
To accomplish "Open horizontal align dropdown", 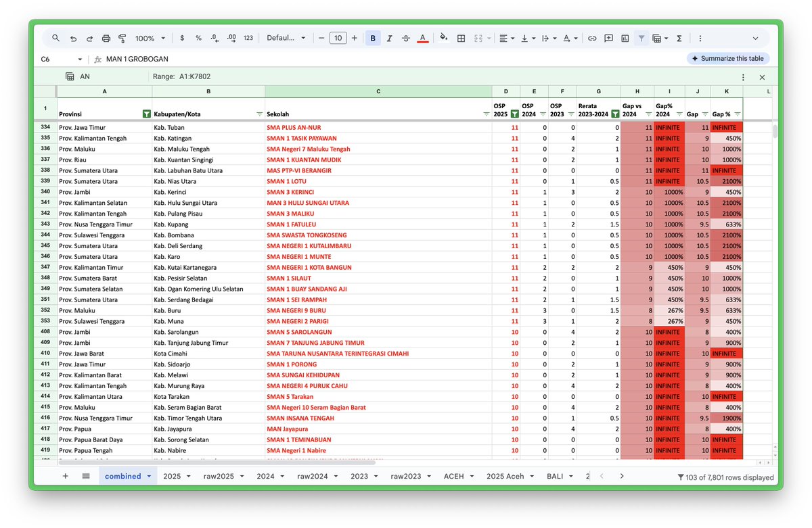I will (507, 39).
